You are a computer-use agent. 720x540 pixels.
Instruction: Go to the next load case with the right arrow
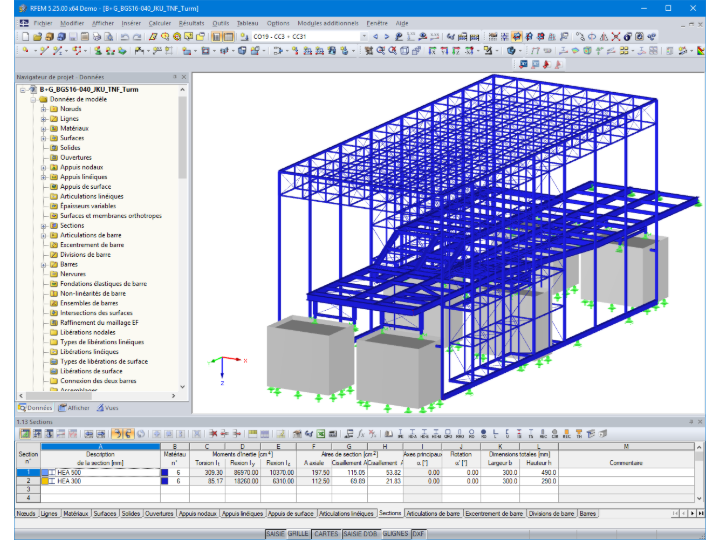[x=387, y=37]
